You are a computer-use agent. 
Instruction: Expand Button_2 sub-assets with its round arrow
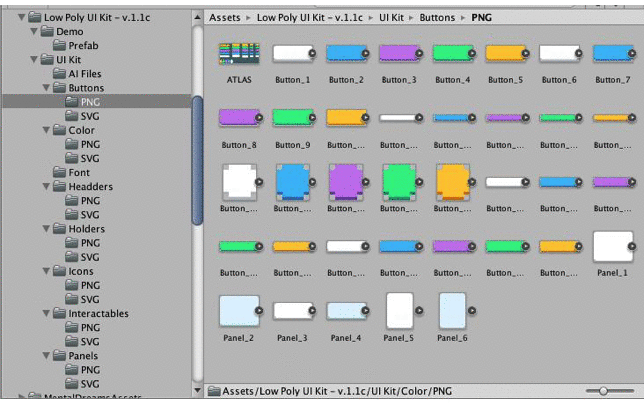tap(366, 53)
